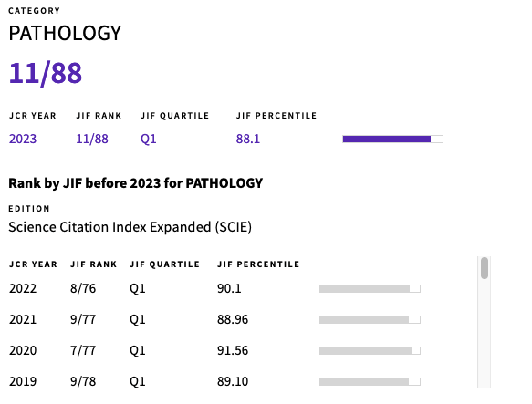
Task: Click the Q1 quartile link for 2023
Action: click(149, 139)
